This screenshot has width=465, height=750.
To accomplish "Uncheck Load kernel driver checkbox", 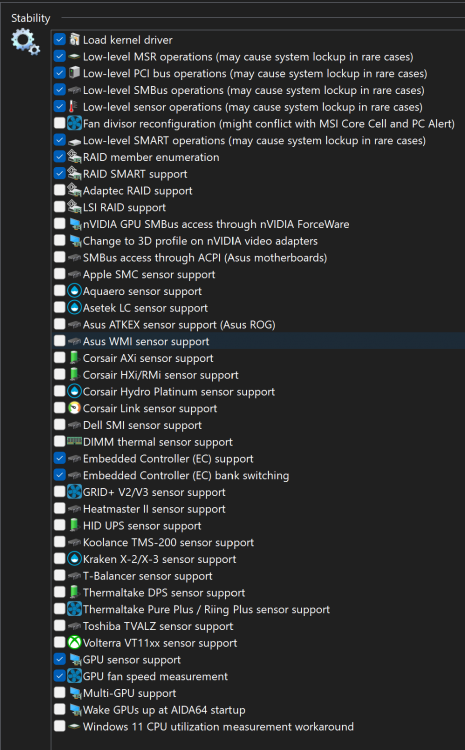I will tap(59, 39).
